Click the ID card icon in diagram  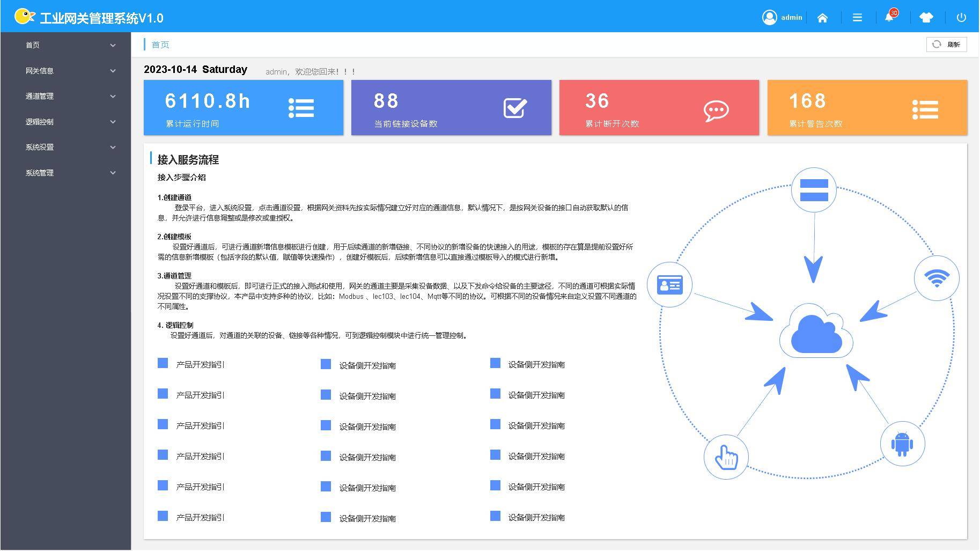[x=669, y=284]
